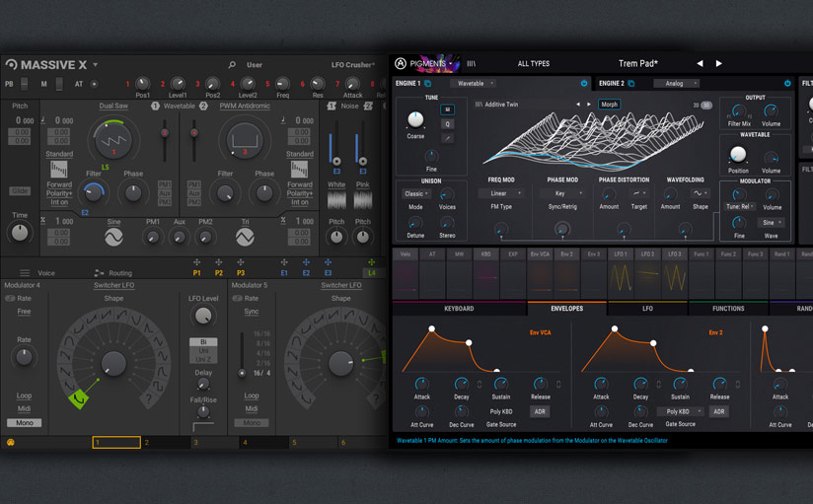Open the Voice hamburger menu icon
This screenshot has height=504, width=813.
point(25,273)
